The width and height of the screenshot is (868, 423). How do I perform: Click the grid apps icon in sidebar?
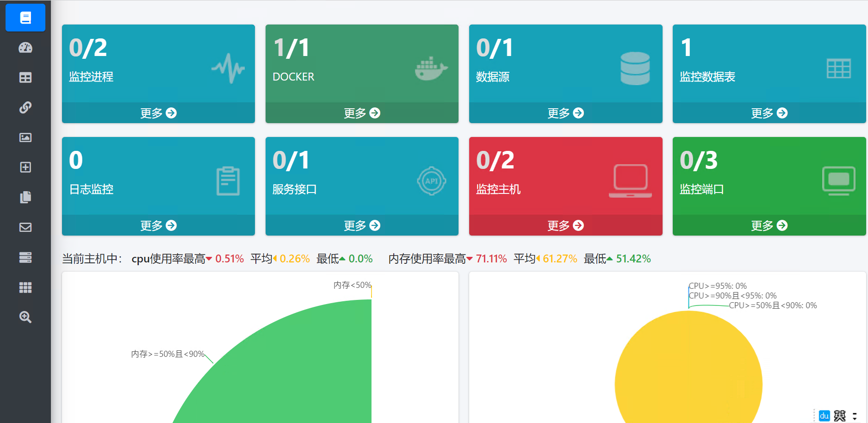coord(25,287)
